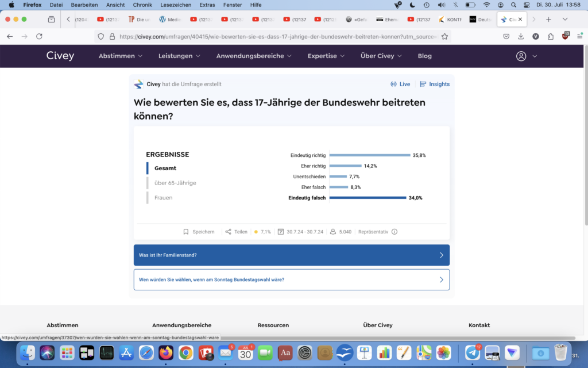588x368 pixels.
Task: Open the Repräsentativ info icon
Action: (x=394, y=232)
